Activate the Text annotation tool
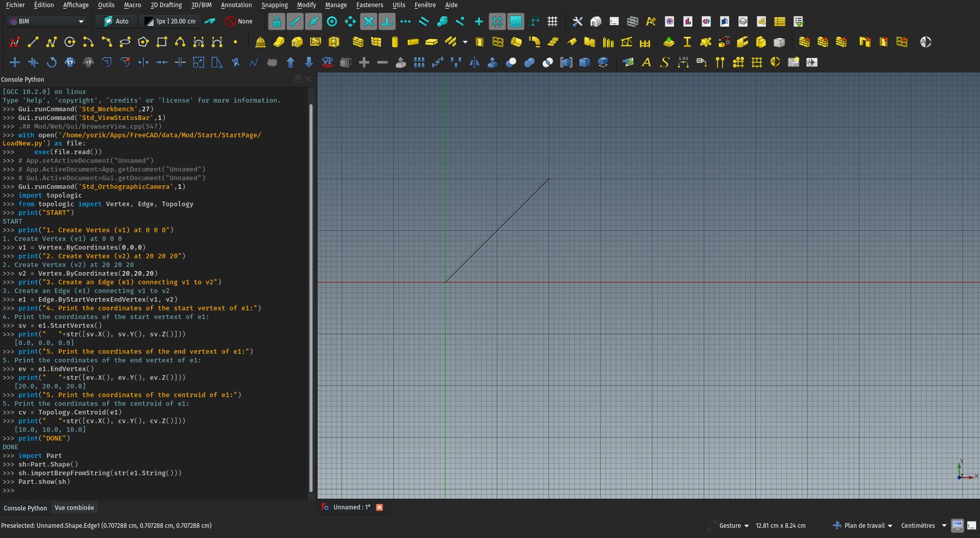 coord(647,62)
